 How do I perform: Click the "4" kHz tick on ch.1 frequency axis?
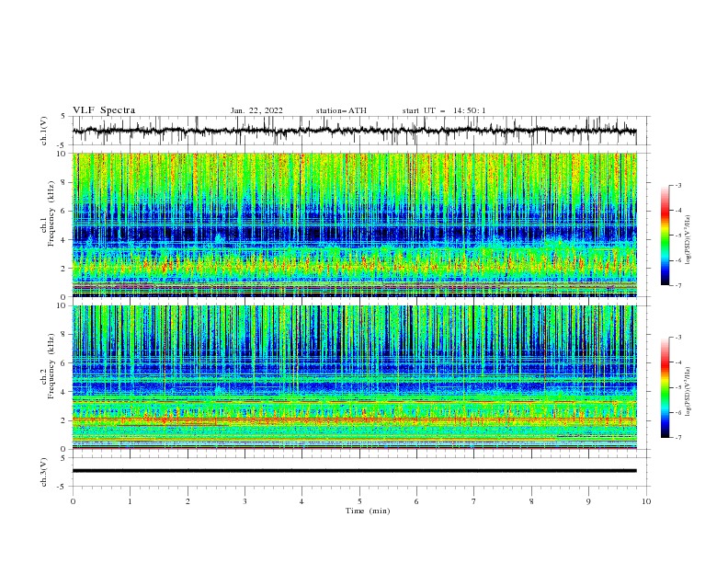pos(64,240)
